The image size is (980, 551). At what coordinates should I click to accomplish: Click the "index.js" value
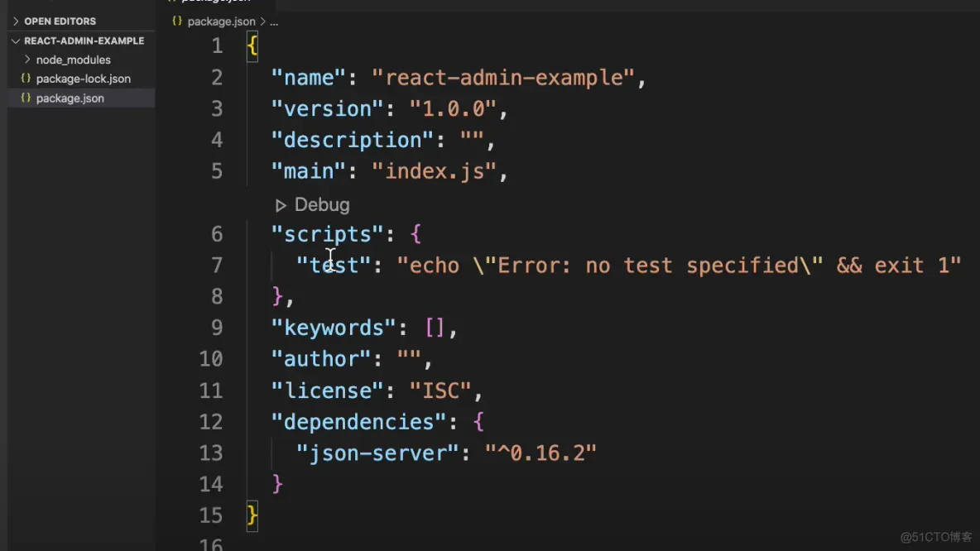[x=434, y=171]
